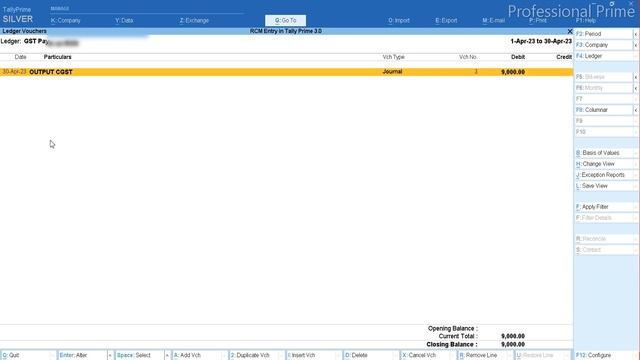Open the O: Import menu
This screenshot has width=640, height=360.
(x=399, y=20)
